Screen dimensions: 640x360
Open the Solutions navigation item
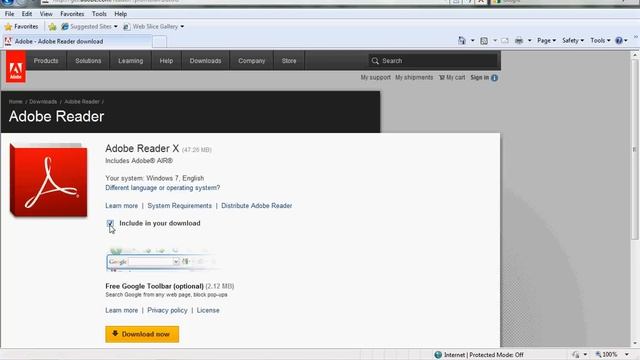tap(88, 61)
